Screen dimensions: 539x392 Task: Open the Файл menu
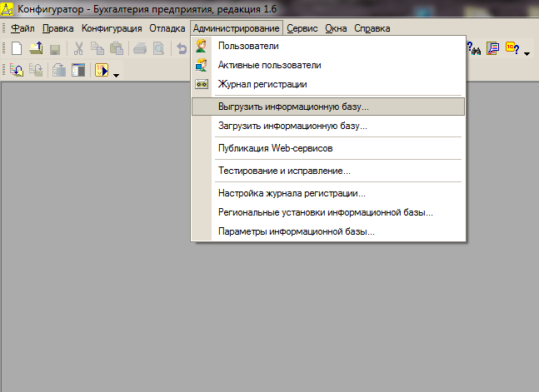[22, 28]
